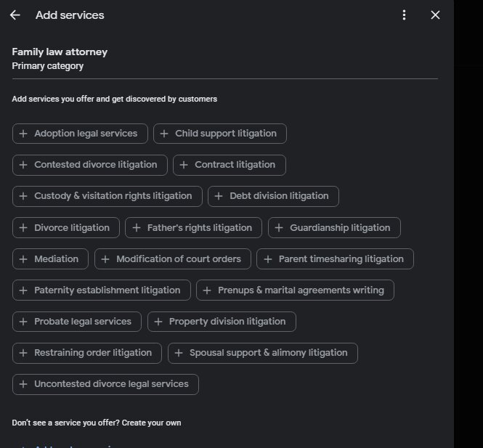Choose Restraining order litigation chip
The image size is (483, 448).
[x=87, y=353]
